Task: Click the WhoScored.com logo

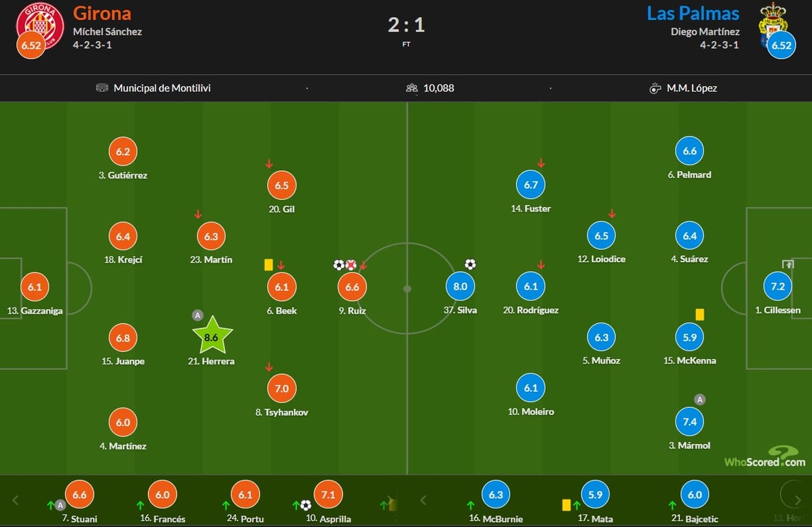Action: click(765, 456)
